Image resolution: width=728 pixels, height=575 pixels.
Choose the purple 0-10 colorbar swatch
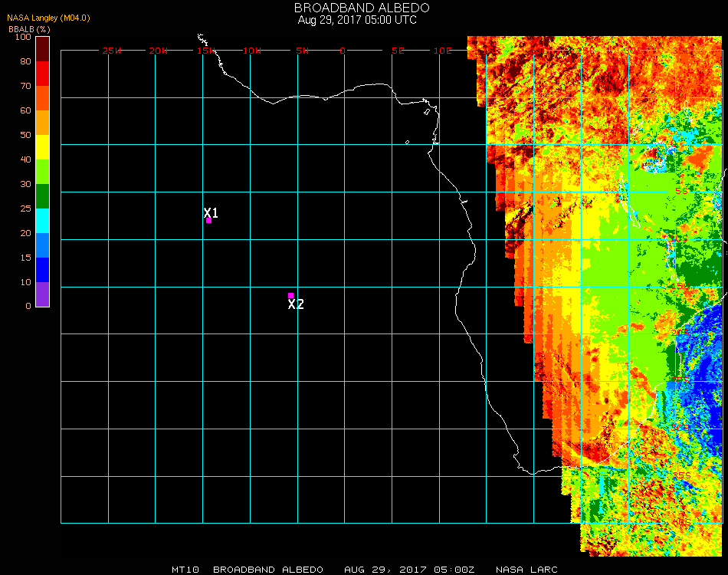[43, 294]
